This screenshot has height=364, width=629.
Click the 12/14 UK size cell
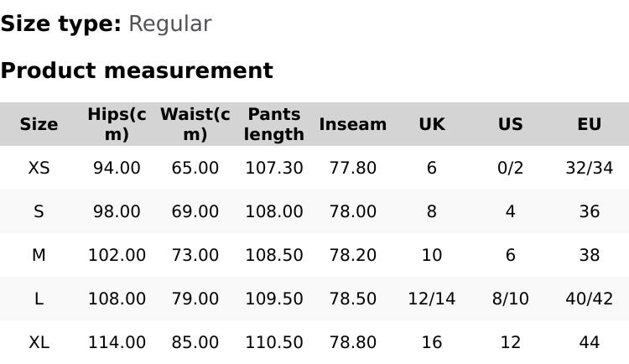(432, 299)
